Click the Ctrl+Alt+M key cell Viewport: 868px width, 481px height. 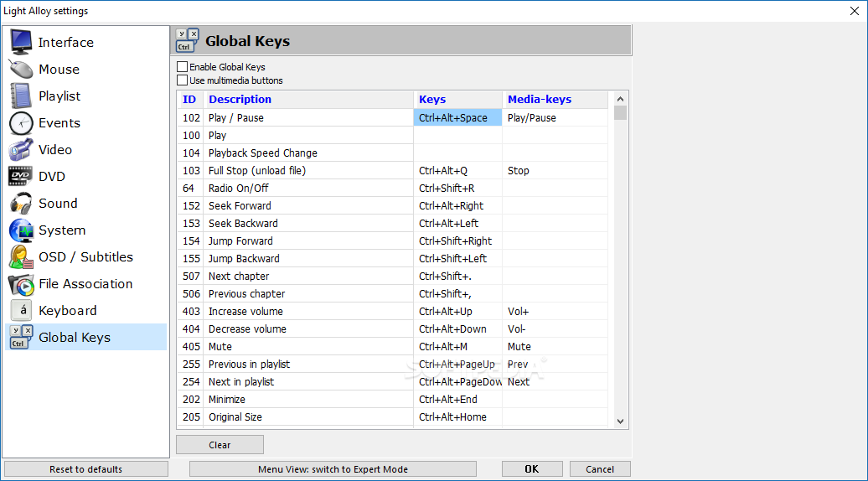coord(457,346)
